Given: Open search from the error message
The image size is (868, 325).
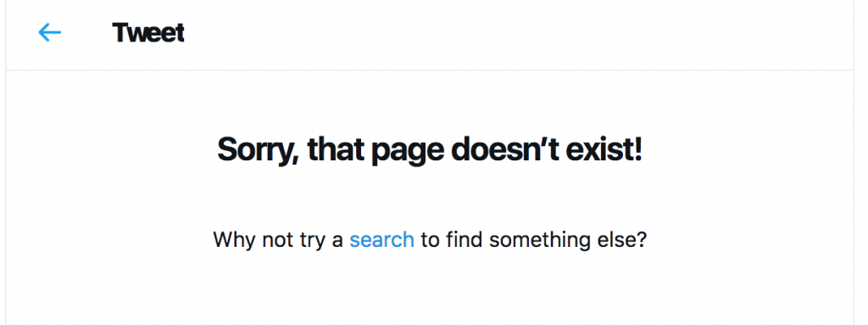Looking at the screenshot, I should pos(382,239).
